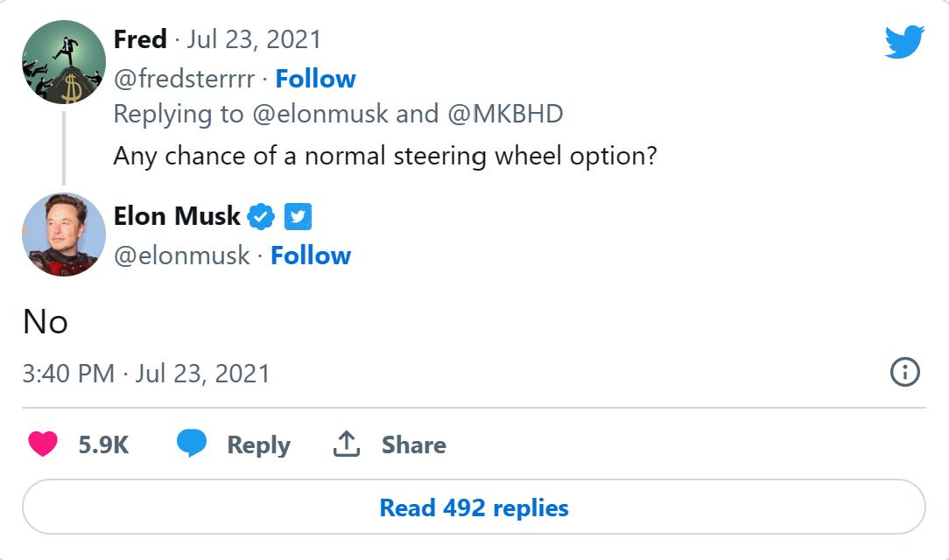Click the Share text label

[413, 444]
